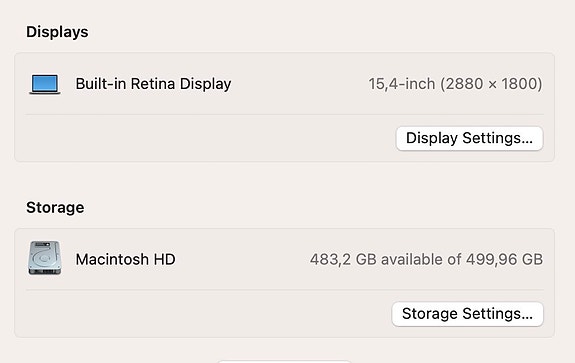Click the divider line above Display Settings button
The height and width of the screenshot is (363, 575).
point(285,114)
